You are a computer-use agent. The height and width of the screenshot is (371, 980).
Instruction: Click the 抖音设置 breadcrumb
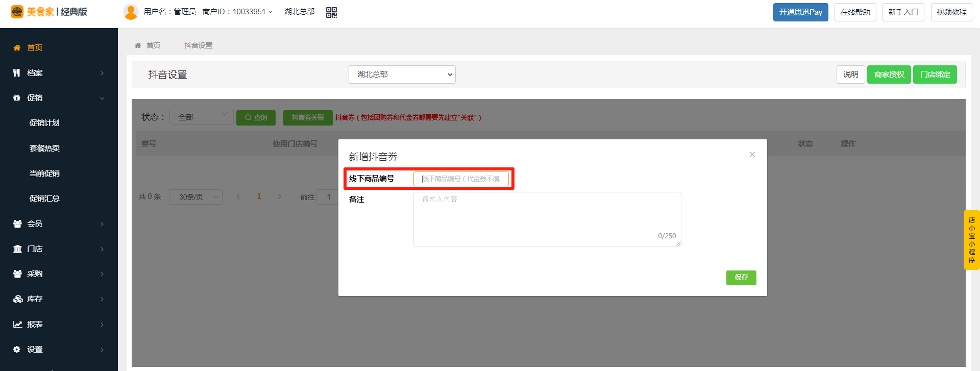click(199, 45)
